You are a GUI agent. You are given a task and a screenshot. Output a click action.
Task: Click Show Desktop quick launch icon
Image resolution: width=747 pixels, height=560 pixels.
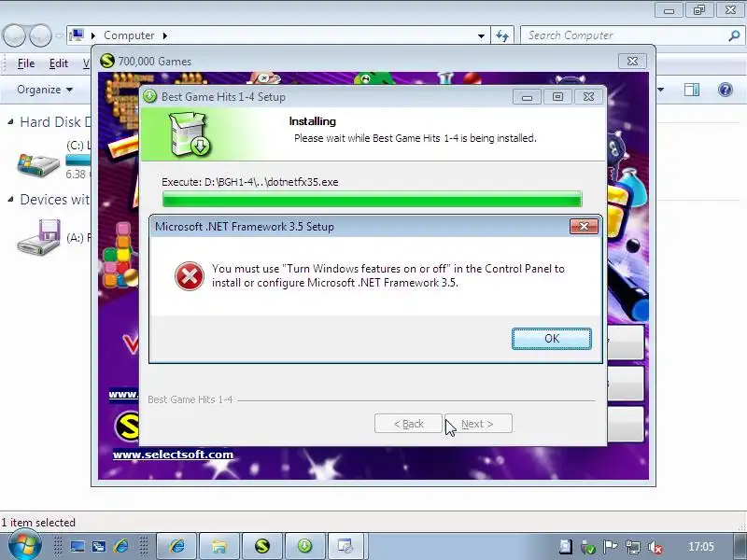(78, 546)
